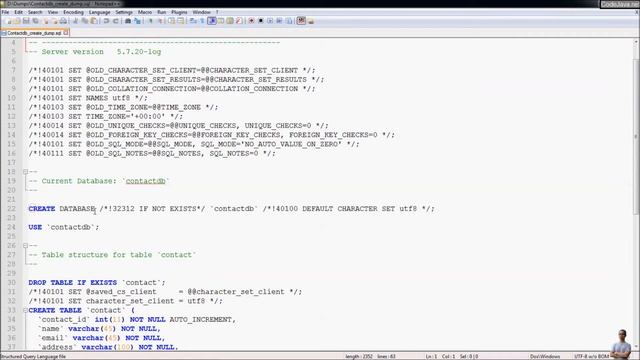Click the USE keyword on line 24

click(x=35, y=227)
